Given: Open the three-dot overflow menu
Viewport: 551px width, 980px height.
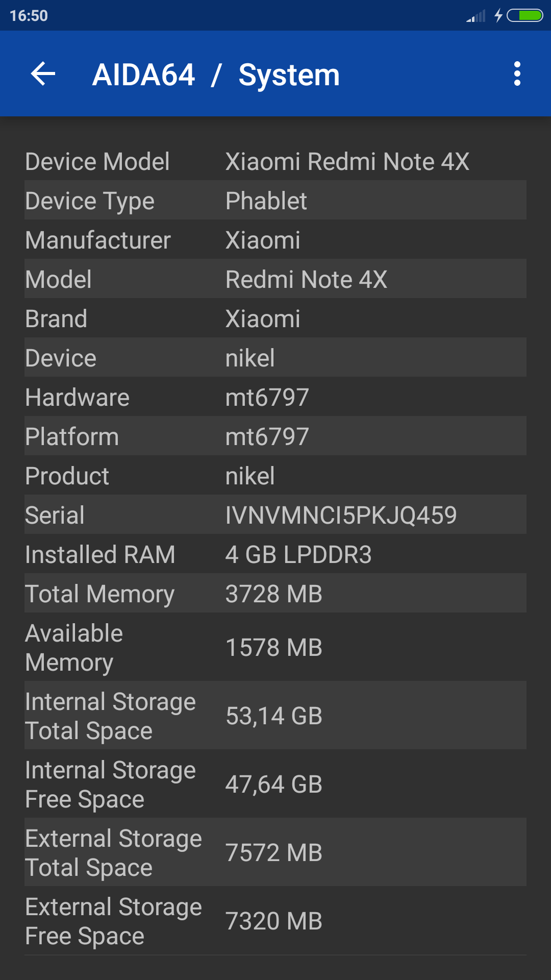Looking at the screenshot, I should coord(517,75).
